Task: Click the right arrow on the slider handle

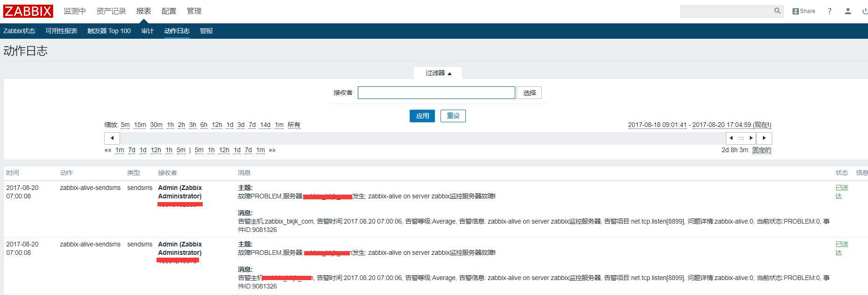Action: [x=751, y=138]
